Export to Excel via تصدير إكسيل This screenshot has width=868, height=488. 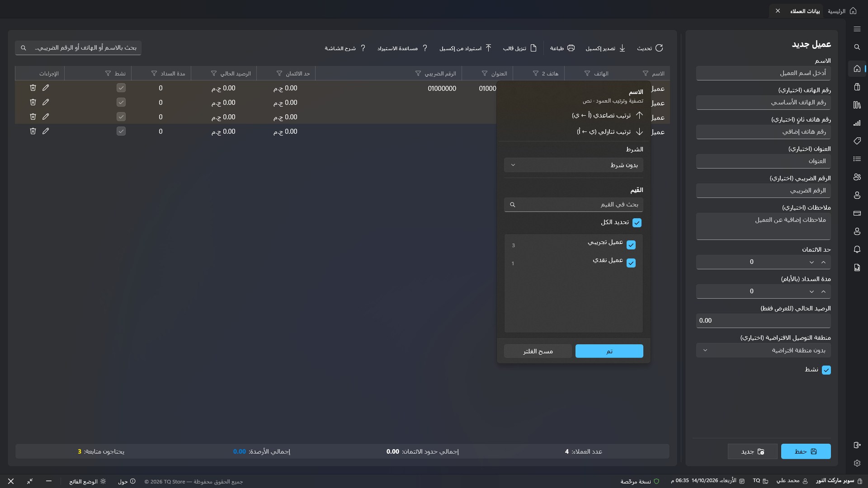pos(606,48)
